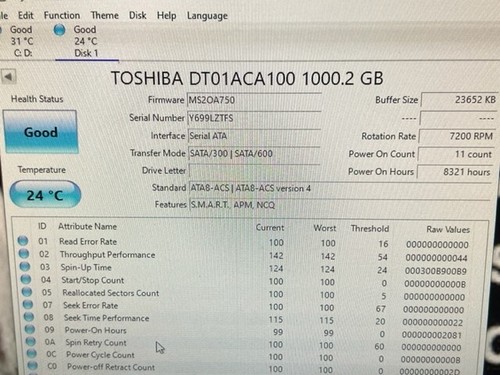Click the status orb for Reallocated Sectors Count
Screen dimensions: 500x375
pyautogui.click(x=27, y=292)
